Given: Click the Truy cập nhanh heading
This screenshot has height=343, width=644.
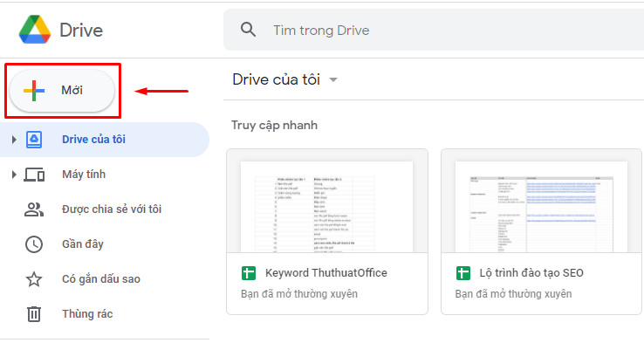Looking at the screenshot, I should click(274, 126).
